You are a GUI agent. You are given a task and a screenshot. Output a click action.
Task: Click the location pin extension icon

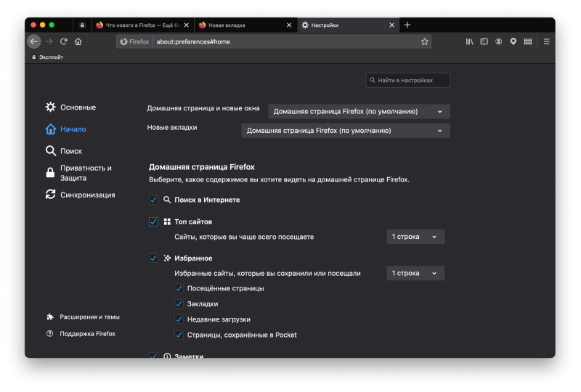513,41
